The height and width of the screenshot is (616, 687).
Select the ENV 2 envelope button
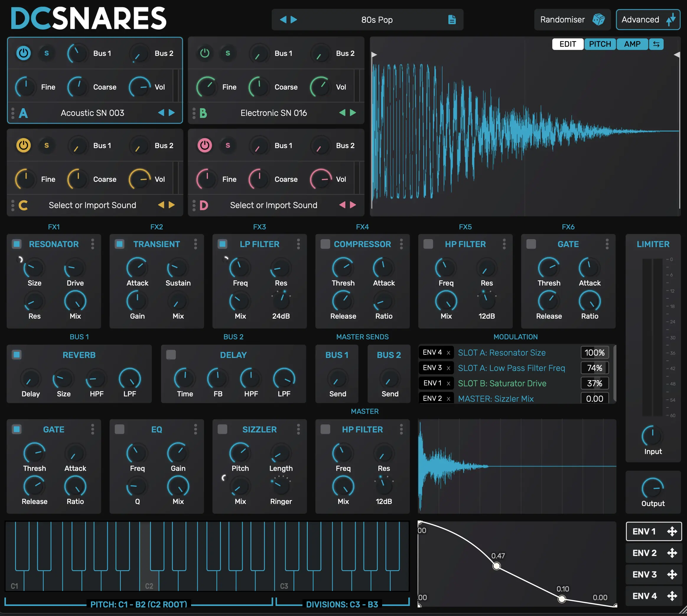pos(644,553)
